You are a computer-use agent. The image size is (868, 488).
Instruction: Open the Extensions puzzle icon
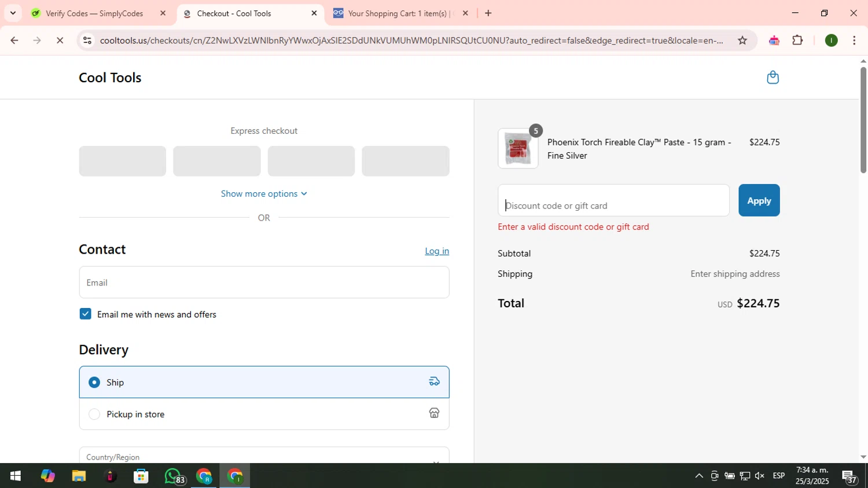(x=797, y=40)
